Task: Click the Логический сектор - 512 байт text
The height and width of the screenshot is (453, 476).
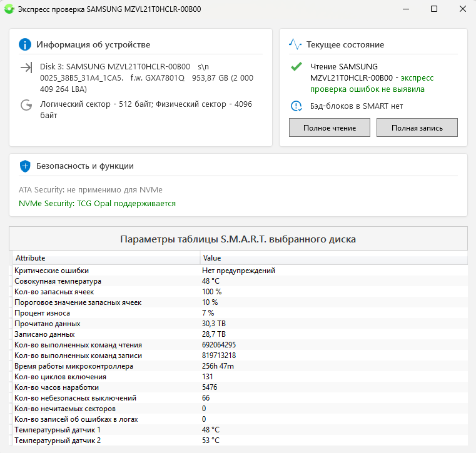Action: pos(96,104)
